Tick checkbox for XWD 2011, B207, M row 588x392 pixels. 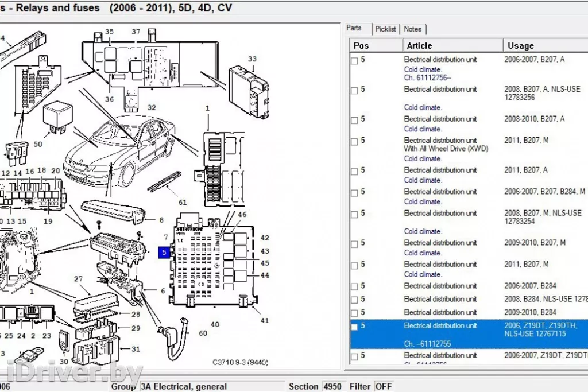tap(354, 141)
